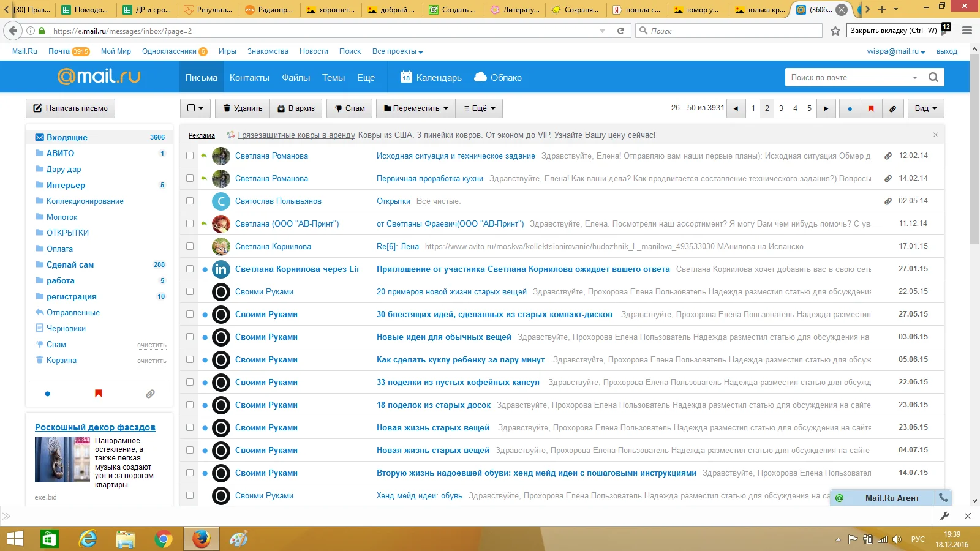Screen dimensions: 980x551
Task: Tick checkbox for 'Первичная проработка кухни' email
Action: pyautogui.click(x=190, y=178)
